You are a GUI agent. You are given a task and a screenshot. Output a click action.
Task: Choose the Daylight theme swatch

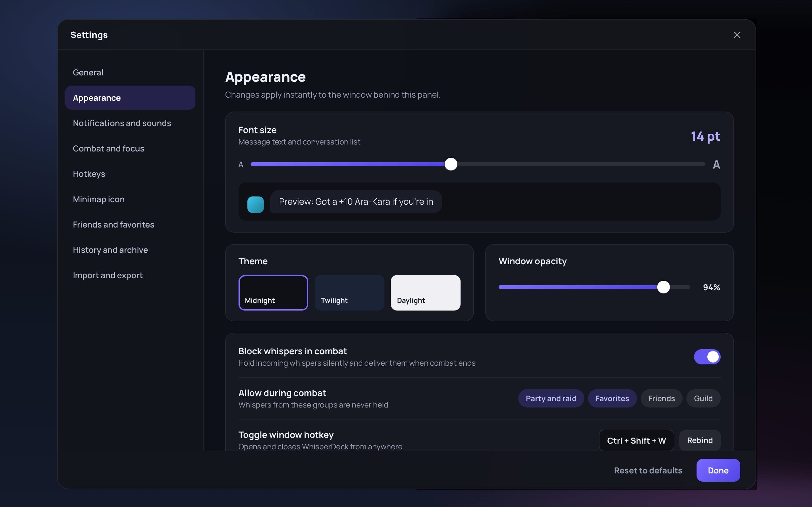(425, 293)
